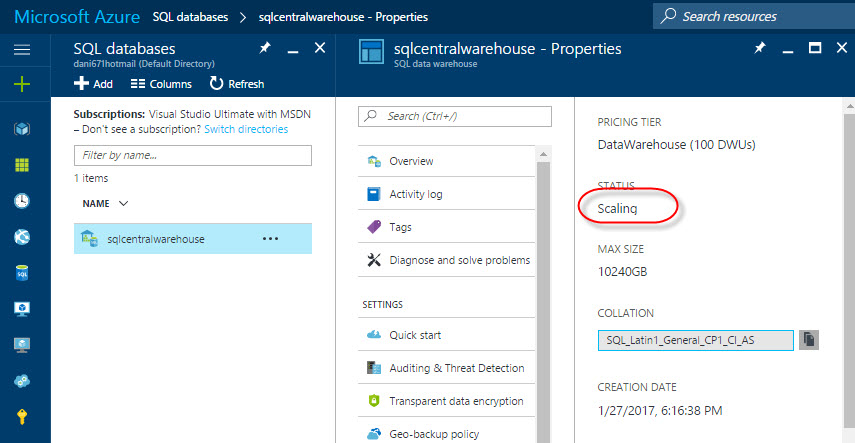This screenshot has height=443, width=855.
Task: Open the SQL databases sidebar icon
Action: [22, 272]
